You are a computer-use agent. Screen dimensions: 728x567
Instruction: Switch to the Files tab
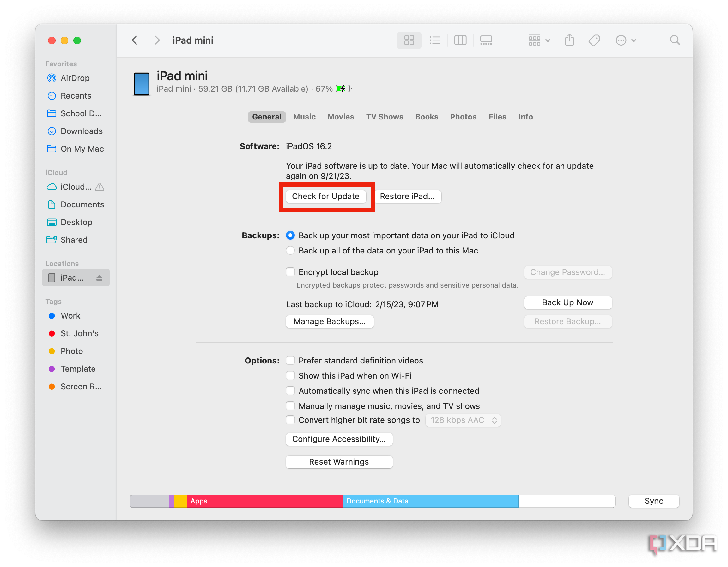click(x=497, y=117)
